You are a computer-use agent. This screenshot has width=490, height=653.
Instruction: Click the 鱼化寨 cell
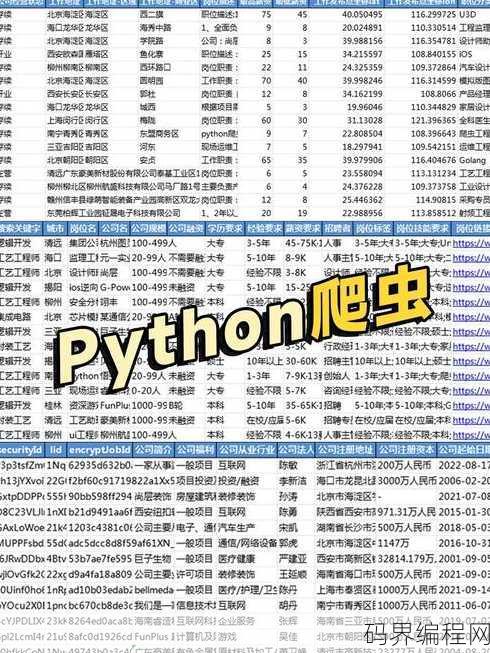click(x=152, y=54)
